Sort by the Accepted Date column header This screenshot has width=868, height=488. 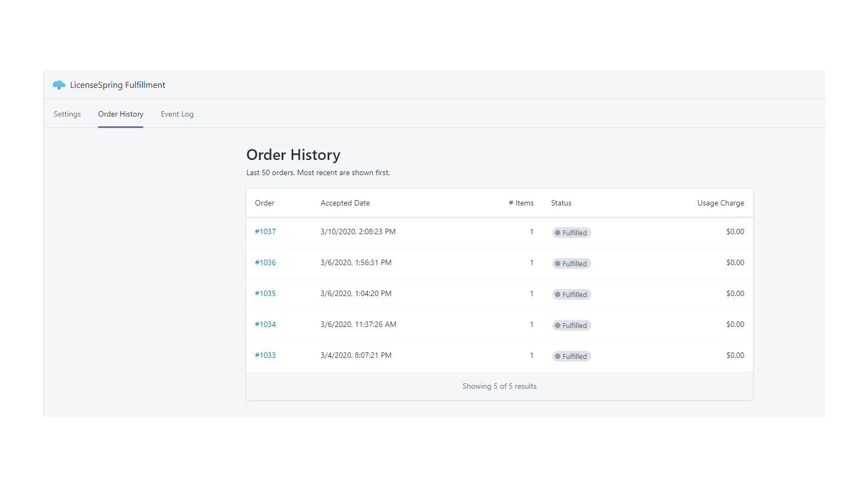click(x=345, y=203)
